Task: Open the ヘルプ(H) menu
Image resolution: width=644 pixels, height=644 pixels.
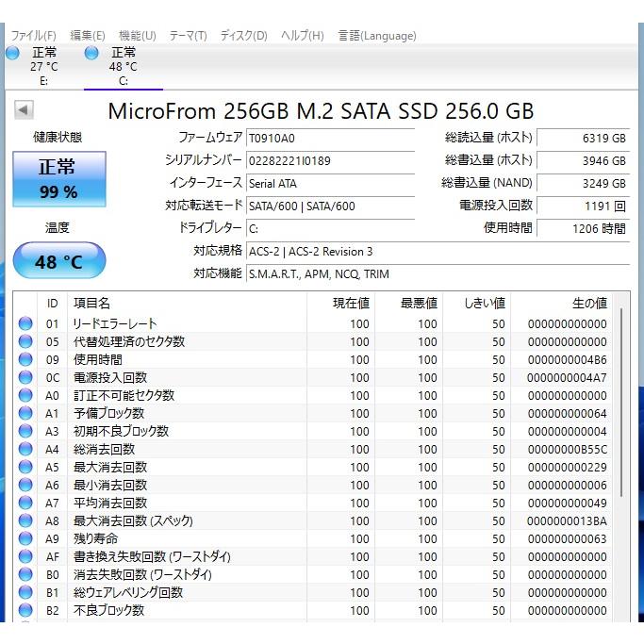Action: (303, 36)
